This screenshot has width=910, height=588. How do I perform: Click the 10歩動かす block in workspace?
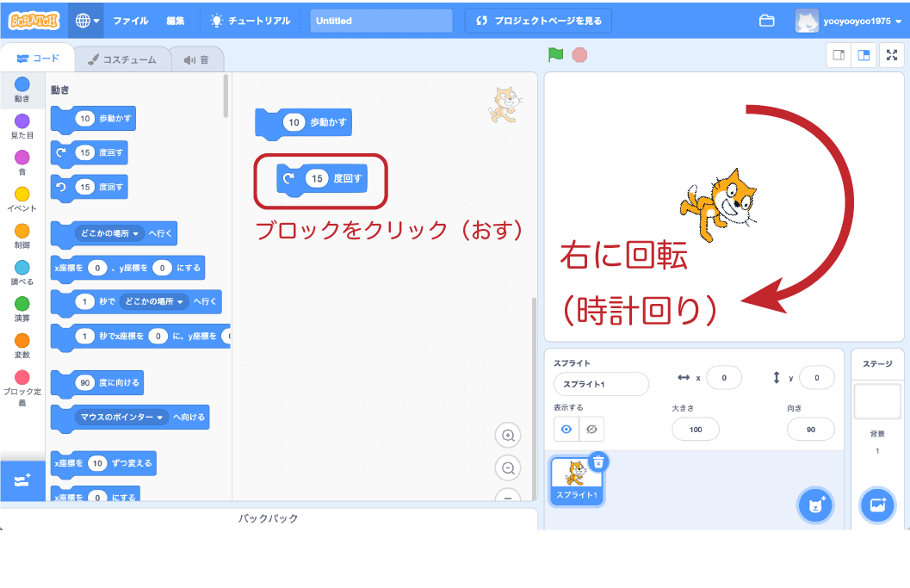(304, 123)
